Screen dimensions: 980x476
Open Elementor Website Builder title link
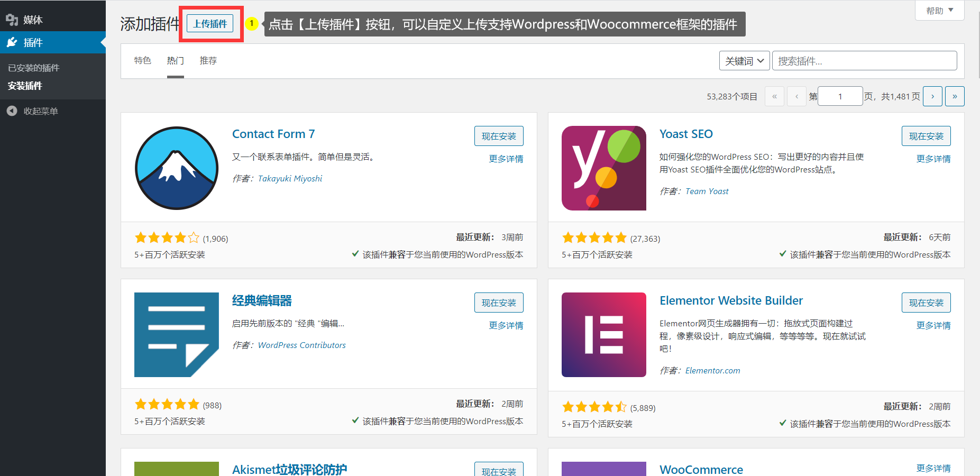pyautogui.click(x=731, y=300)
